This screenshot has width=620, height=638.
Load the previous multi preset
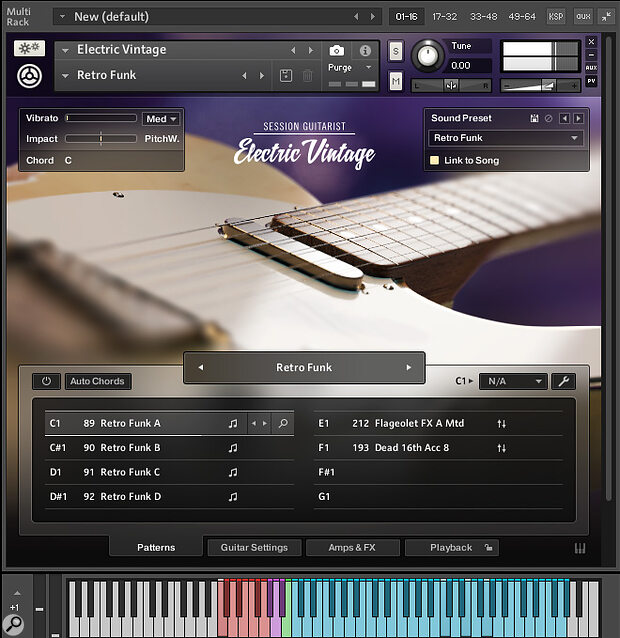356,17
